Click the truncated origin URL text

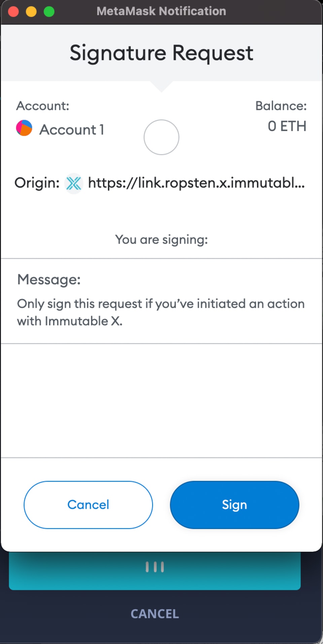(x=196, y=183)
